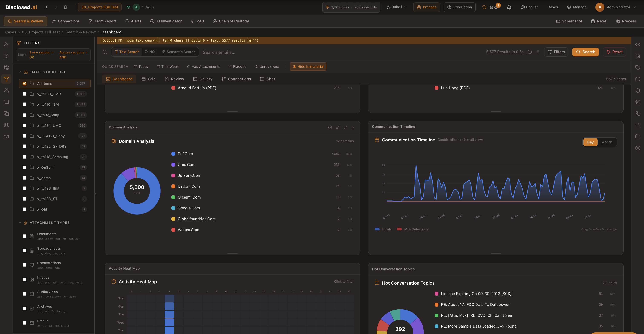Viewport: 644px width, 334px height.
Task: Switch to the Grid view tab
Action: pos(148,79)
